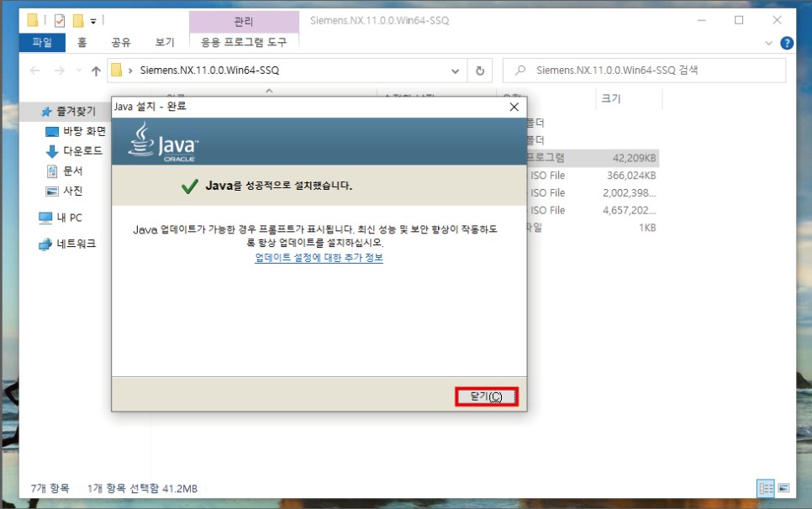Click the quick access properties checkmark icon
Image resolution: width=812 pixels, height=509 pixels.
60,21
